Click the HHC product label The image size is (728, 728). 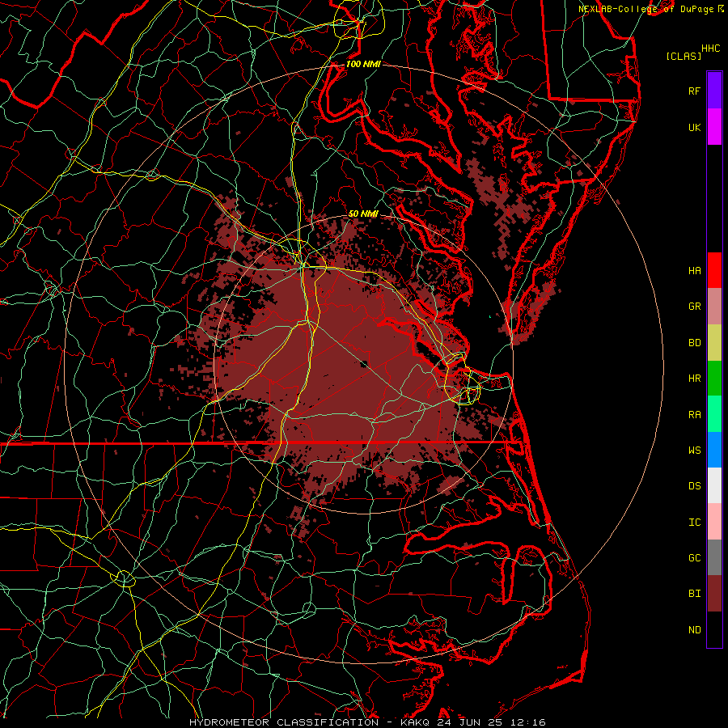711,49
